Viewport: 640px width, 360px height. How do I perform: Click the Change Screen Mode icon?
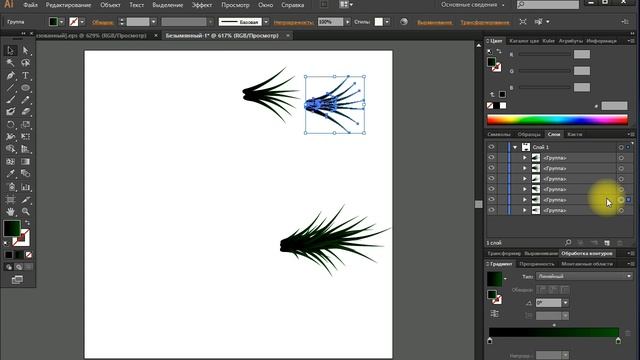click(x=18, y=280)
